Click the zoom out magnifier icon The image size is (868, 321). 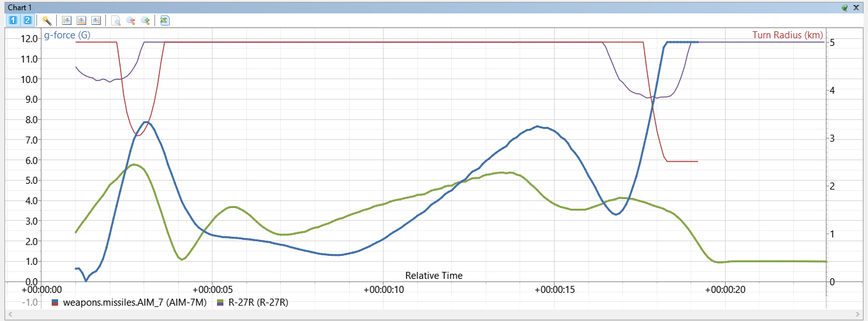point(131,20)
